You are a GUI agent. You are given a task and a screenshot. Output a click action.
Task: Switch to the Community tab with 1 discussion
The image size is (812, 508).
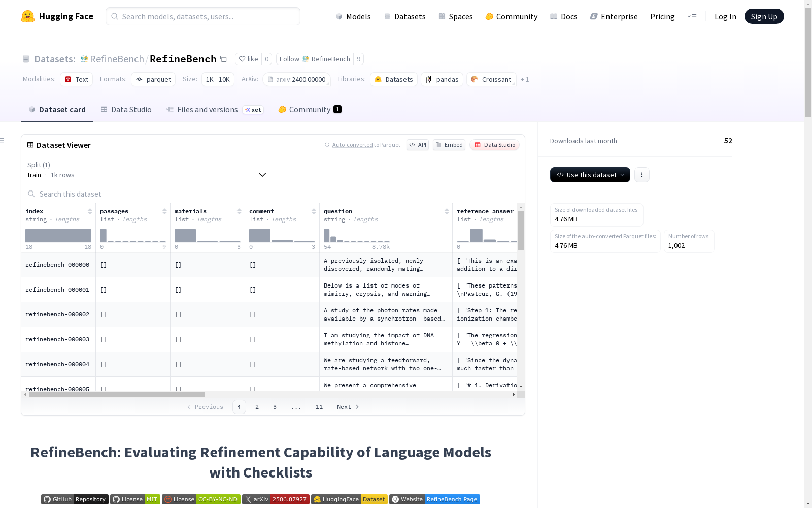(310, 110)
